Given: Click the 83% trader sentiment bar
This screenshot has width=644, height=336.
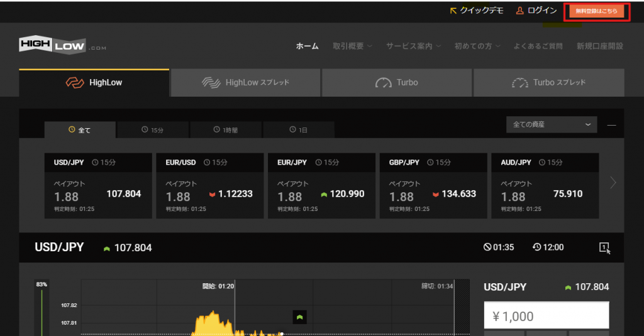Looking at the screenshot, I should 42,308.
